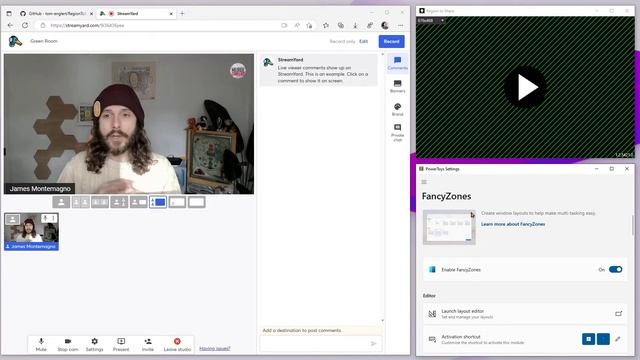
Task: Open the Private chat panel
Action: (x=398, y=133)
